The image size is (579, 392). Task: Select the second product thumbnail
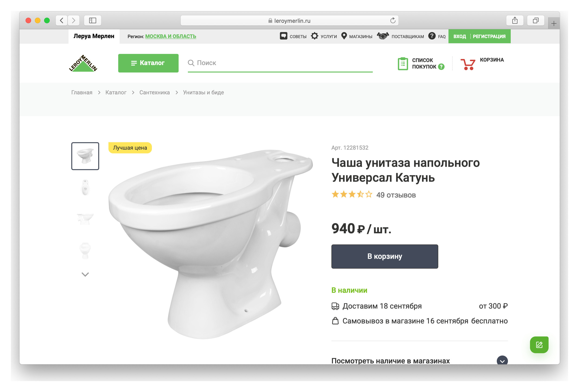click(85, 188)
